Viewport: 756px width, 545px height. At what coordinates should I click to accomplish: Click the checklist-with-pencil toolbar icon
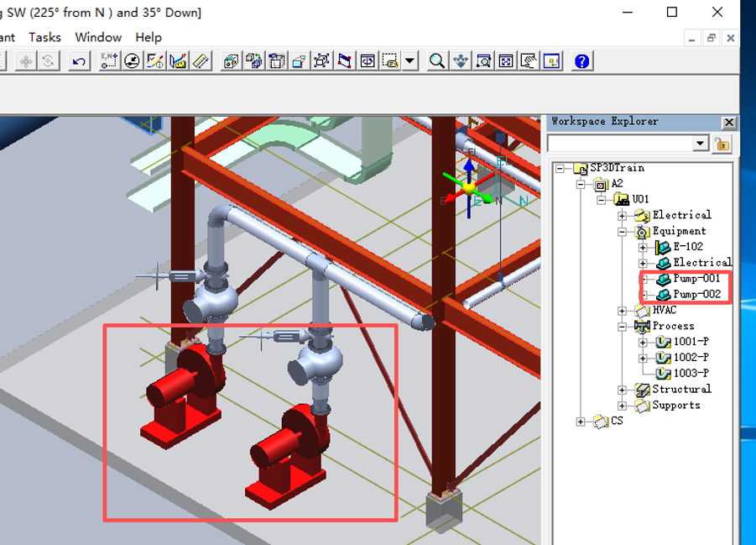(155, 61)
